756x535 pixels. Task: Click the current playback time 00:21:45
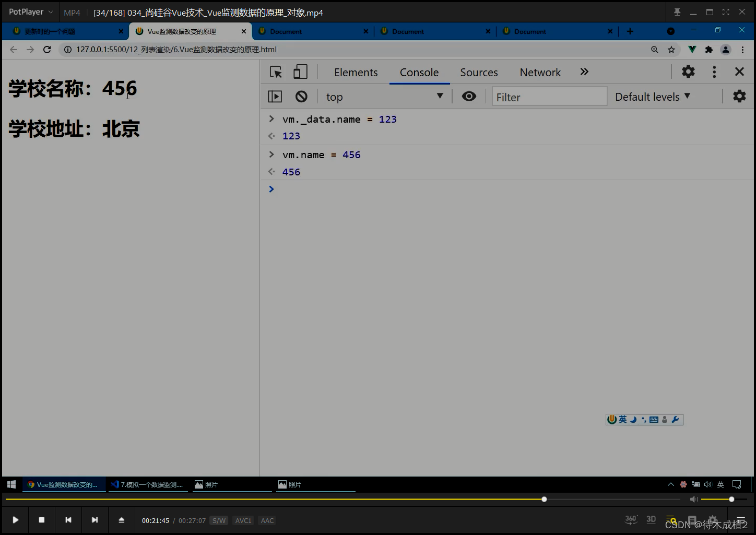[156, 520]
